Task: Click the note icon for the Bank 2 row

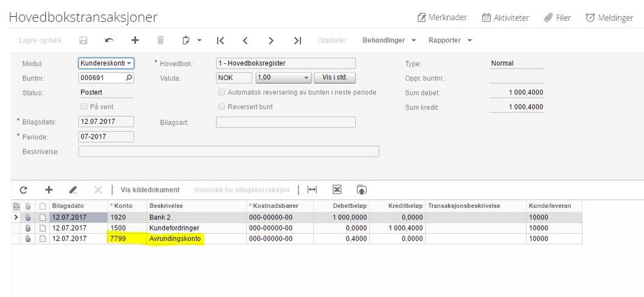Action: [43, 217]
